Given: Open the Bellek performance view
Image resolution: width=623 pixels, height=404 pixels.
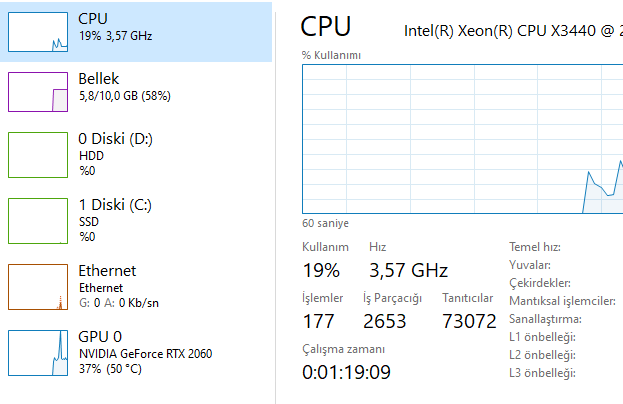Looking at the screenshot, I should pyautogui.click(x=99, y=78).
